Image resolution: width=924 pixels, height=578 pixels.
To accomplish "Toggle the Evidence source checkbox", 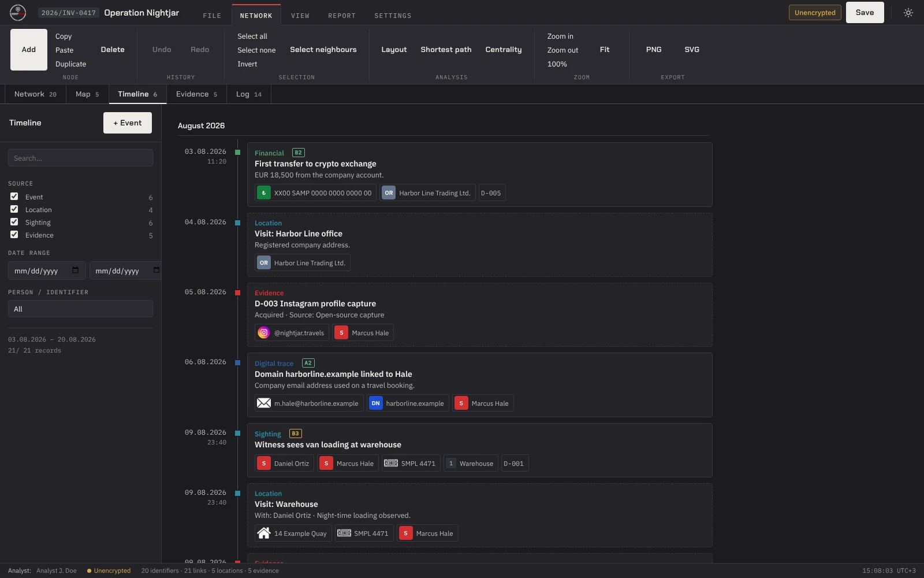I will 14,235.
